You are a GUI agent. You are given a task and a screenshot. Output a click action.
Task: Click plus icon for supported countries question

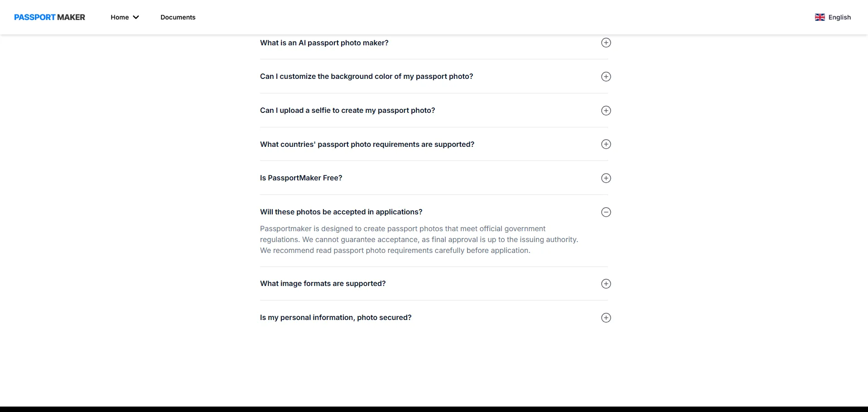606,144
